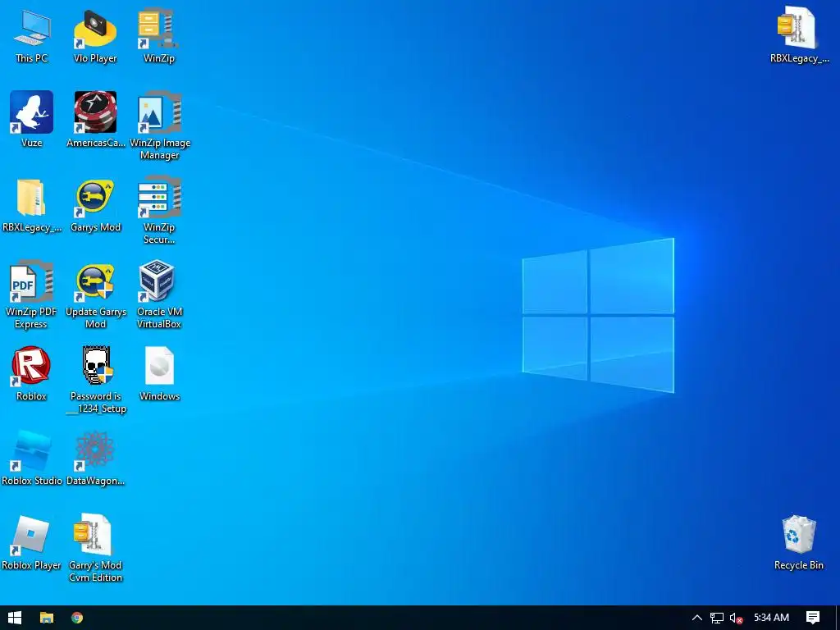Select the Recycle Bin icon
This screenshot has width=840, height=630.
(x=799, y=542)
